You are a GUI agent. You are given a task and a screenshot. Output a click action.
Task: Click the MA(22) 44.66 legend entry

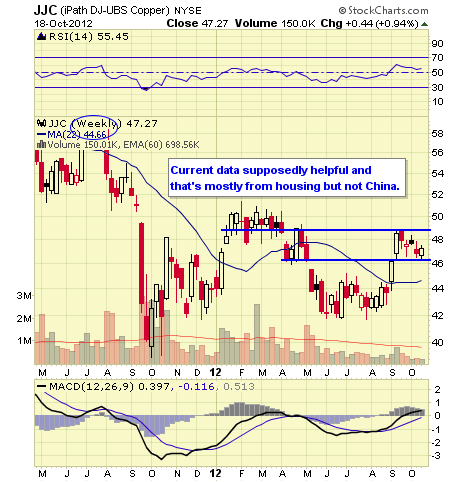[77, 134]
